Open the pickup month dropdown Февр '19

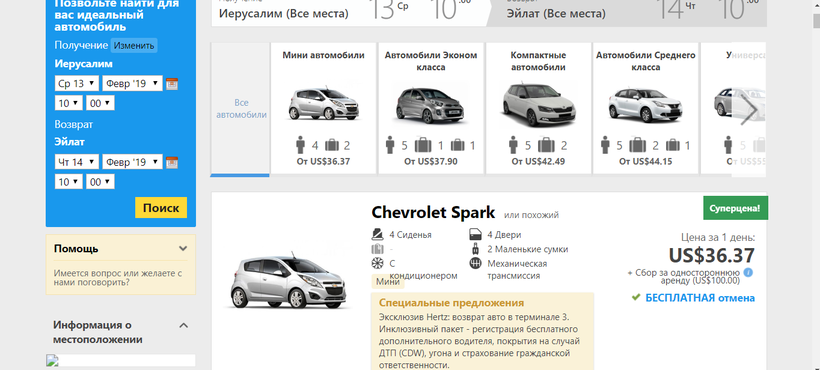point(132,84)
